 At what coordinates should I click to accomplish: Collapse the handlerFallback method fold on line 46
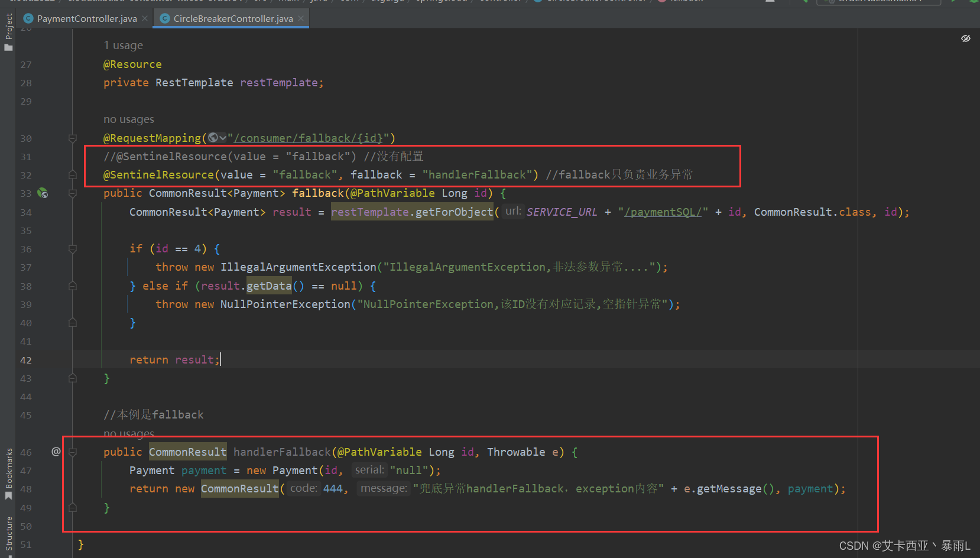pyautogui.click(x=73, y=452)
